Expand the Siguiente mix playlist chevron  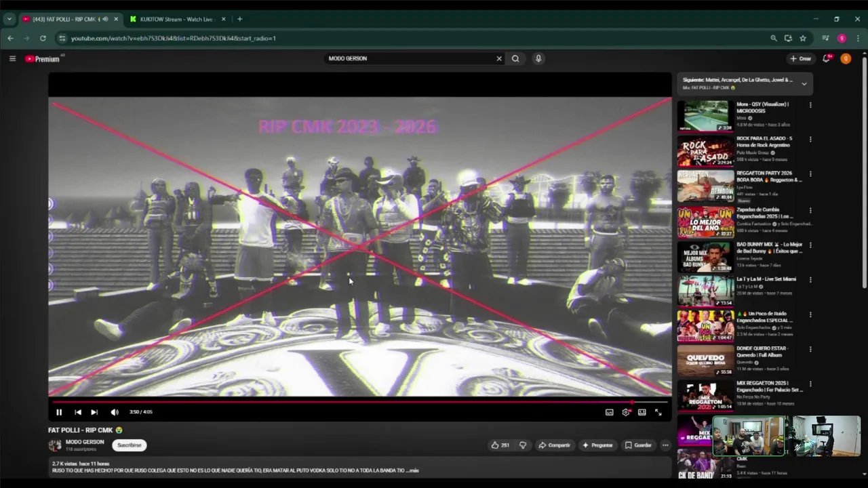coord(804,84)
